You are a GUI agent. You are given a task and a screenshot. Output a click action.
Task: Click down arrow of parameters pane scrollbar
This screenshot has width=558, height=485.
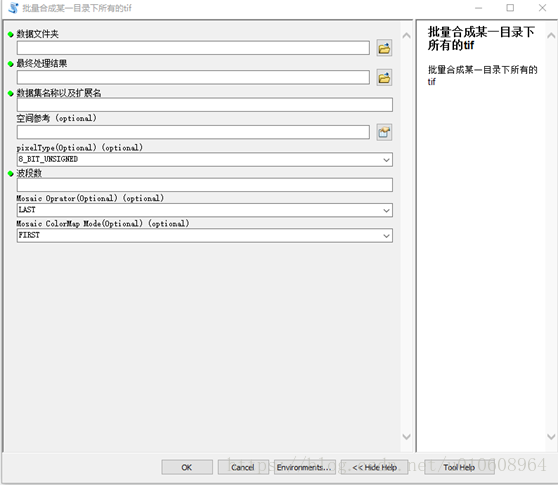(x=406, y=437)
